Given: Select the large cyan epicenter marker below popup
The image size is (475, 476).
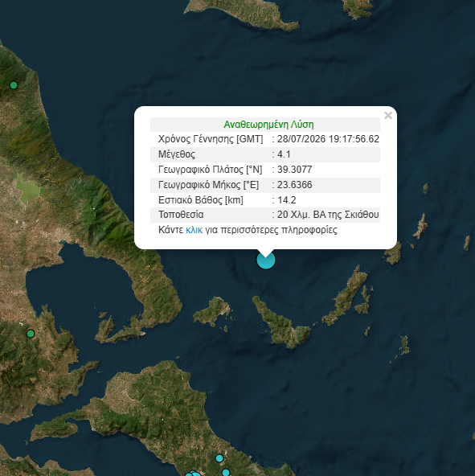Looking at the screenshot, I should tap(266, 260).
